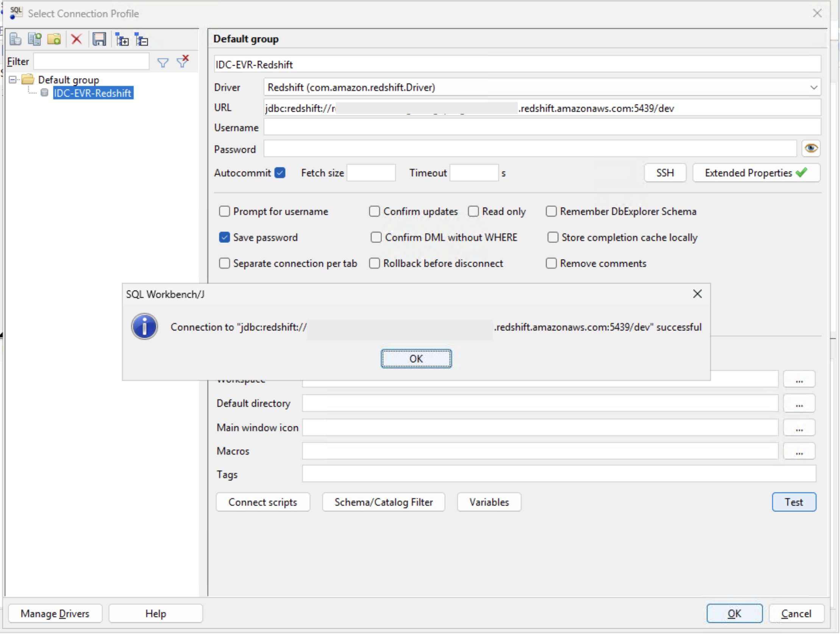Reset the filter with funnel X icon
840x635 pixels.
pos(183,61)
